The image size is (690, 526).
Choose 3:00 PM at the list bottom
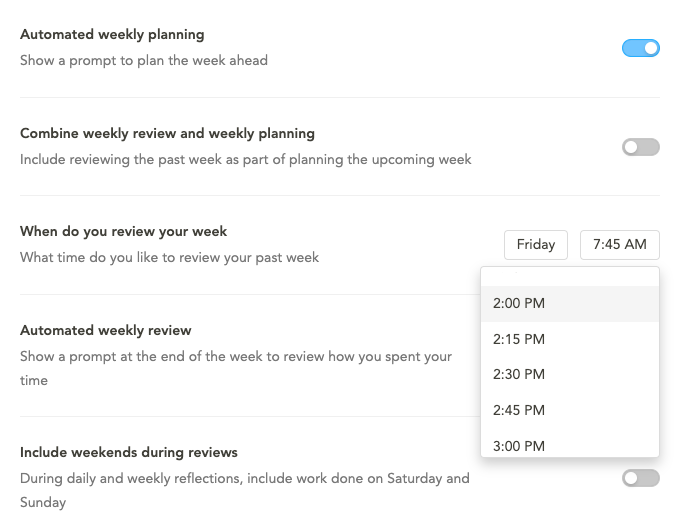tap(570, 445)
